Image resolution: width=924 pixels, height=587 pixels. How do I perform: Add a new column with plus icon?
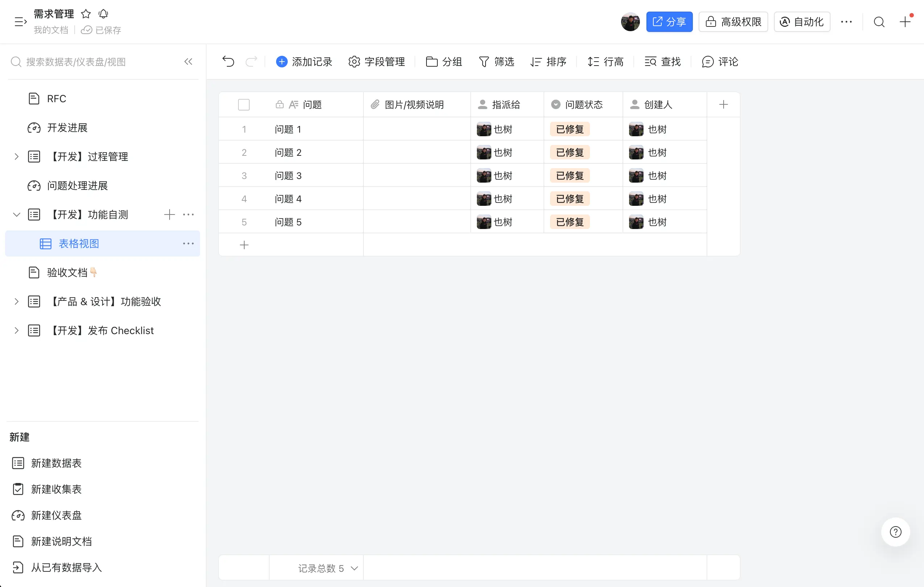point(723,104)
